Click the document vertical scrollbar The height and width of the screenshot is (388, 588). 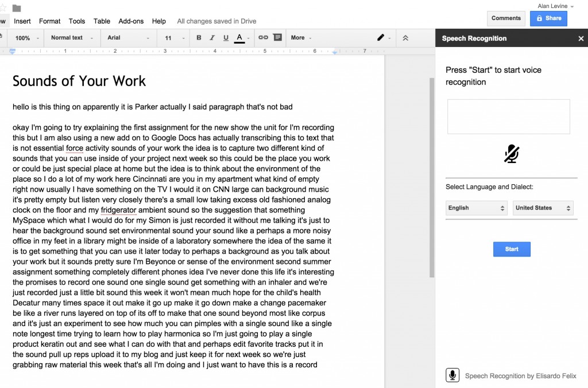point(432,178)
